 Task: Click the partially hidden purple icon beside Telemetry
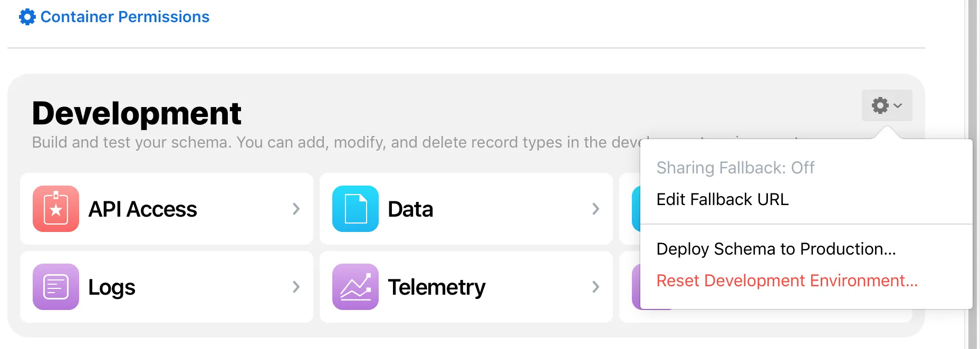pyautogui.click(x=636, y=287)
